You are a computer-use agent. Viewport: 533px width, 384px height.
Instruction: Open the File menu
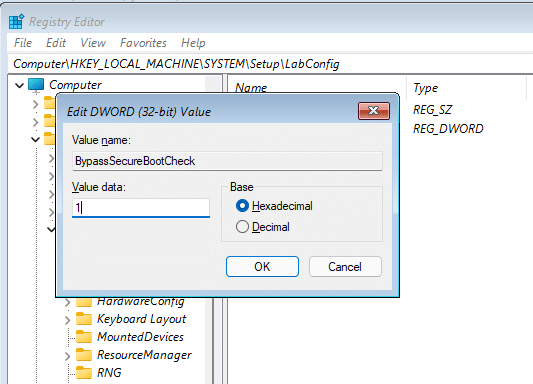tap(23, 43)
